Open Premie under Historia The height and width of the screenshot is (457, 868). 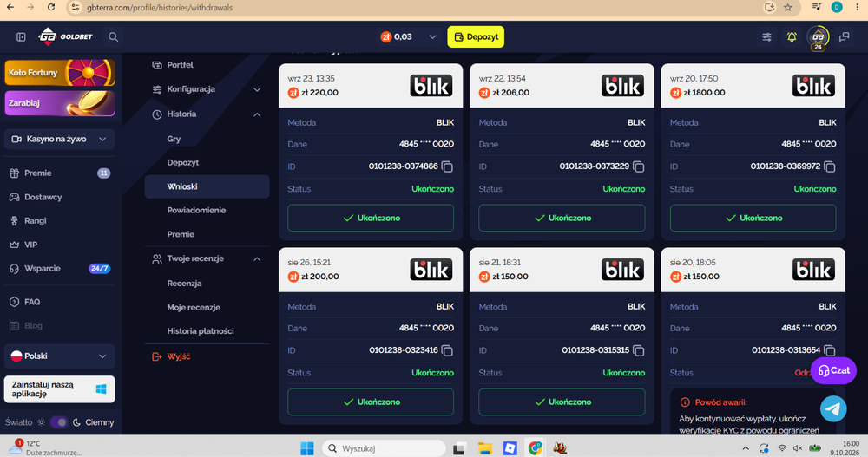181,234
